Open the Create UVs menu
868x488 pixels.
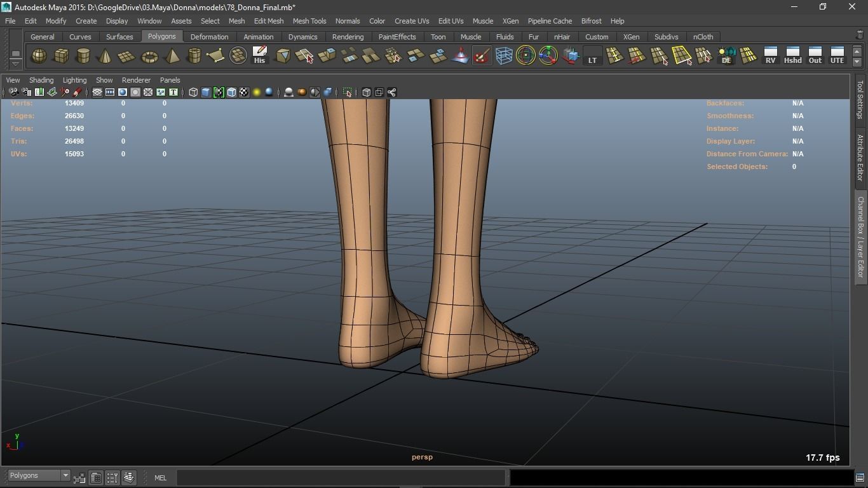(412, 21)
